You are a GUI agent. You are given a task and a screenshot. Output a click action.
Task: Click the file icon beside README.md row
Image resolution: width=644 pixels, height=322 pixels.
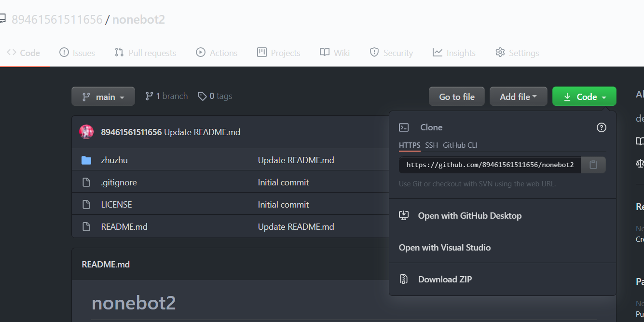point(86,227)
